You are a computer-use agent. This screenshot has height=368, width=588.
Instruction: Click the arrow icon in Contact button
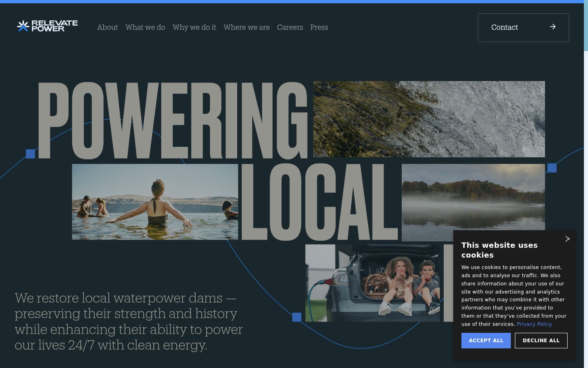(x=552, y=27)
